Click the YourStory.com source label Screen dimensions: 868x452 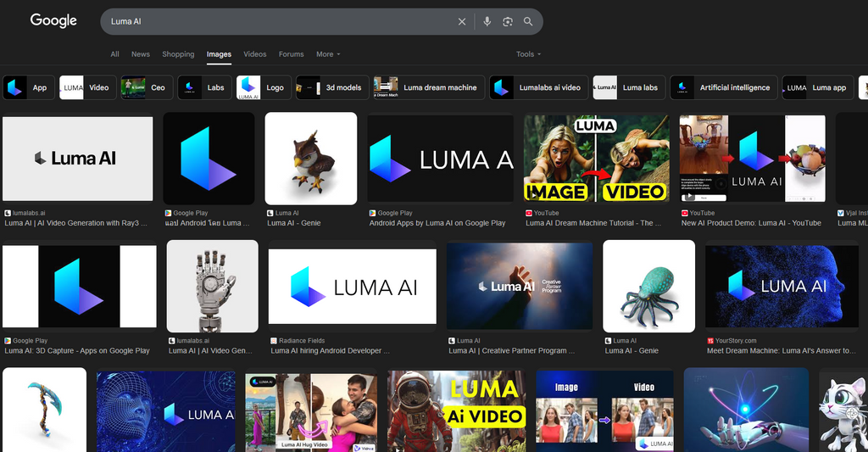[x=736, y=341]
